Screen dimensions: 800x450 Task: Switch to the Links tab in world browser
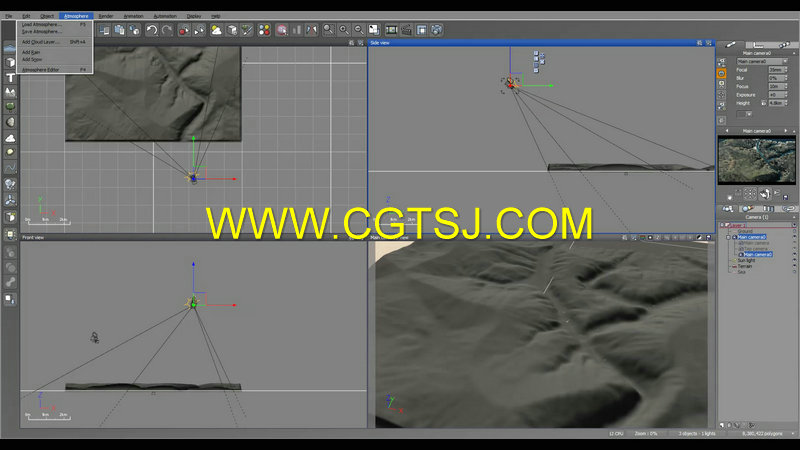(788, 209)
